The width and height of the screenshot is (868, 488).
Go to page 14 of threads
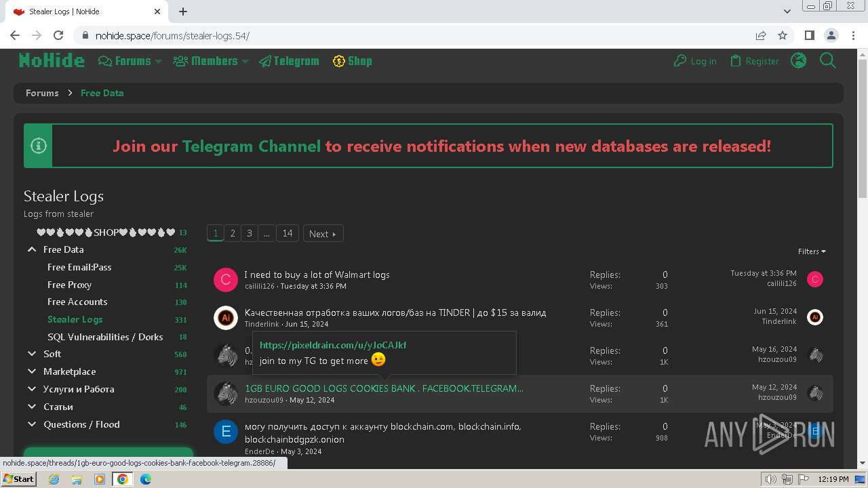click(x=288, y=233)
